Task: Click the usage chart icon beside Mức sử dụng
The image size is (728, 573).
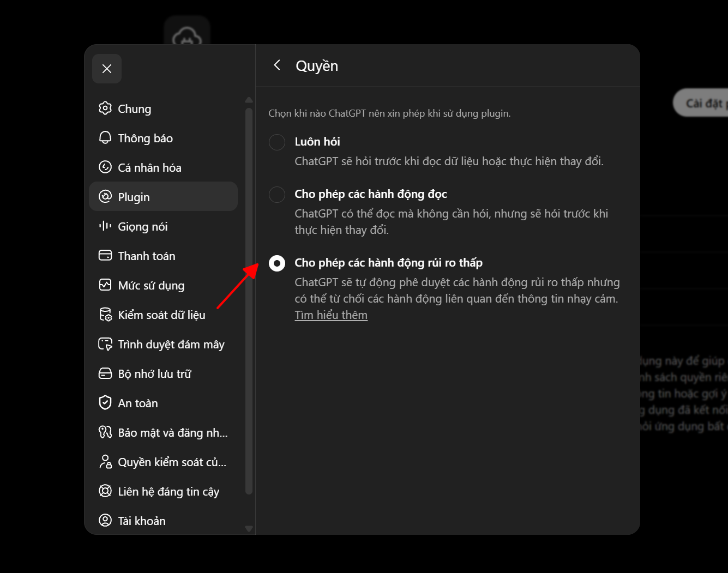Action: (105, 285)
